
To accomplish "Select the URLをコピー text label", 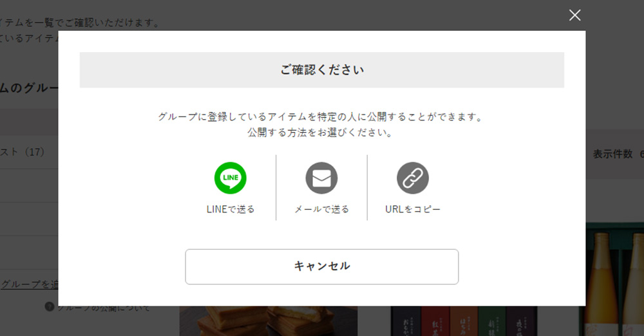I will 413,209.
